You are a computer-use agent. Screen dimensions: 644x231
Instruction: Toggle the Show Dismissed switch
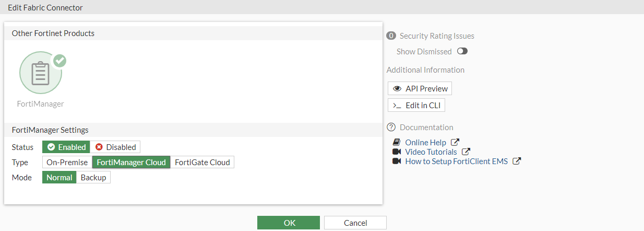(x=462, y=51)
